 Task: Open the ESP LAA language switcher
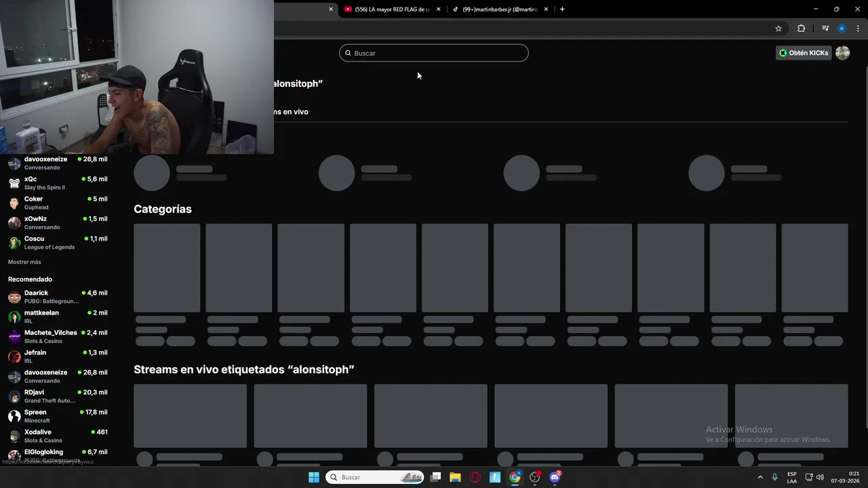tap(792, 477)
